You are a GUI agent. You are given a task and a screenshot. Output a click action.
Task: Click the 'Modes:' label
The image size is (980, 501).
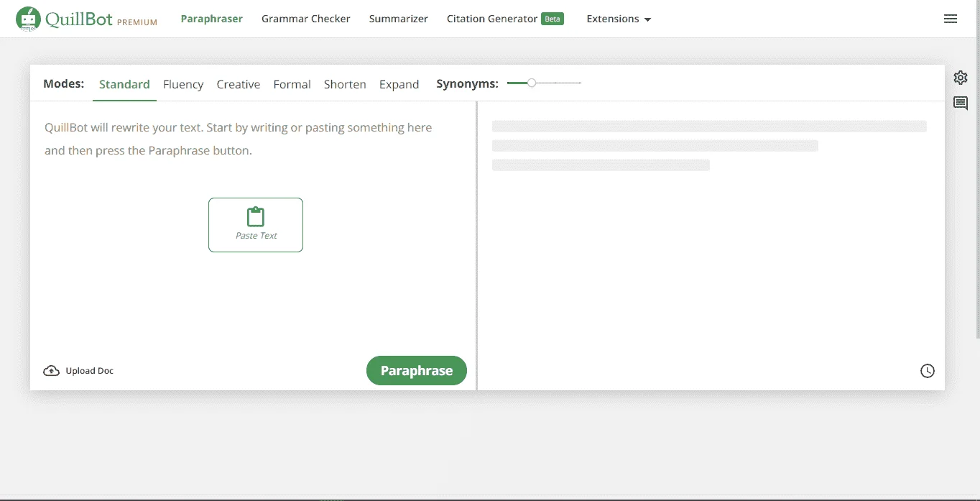coord(64,83)
